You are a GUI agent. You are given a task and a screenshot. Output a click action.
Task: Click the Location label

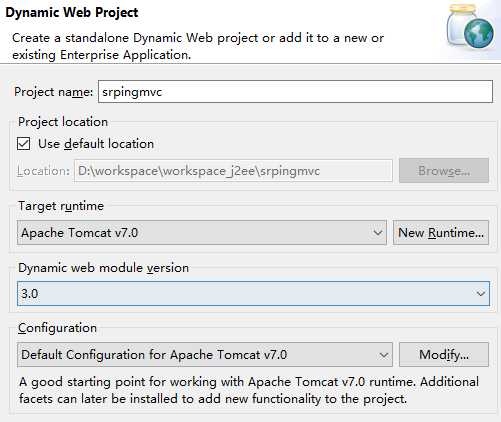click(43, 171)
